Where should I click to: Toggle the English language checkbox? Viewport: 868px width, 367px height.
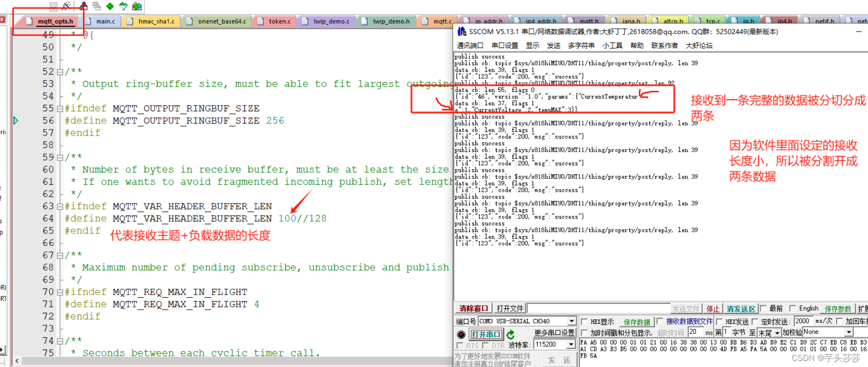(793, 308)
